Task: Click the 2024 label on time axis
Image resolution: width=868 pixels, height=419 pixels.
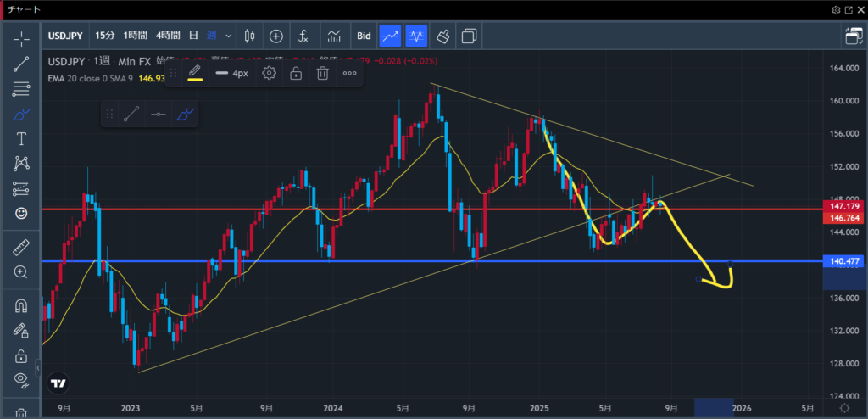Action: click(333, 409)
